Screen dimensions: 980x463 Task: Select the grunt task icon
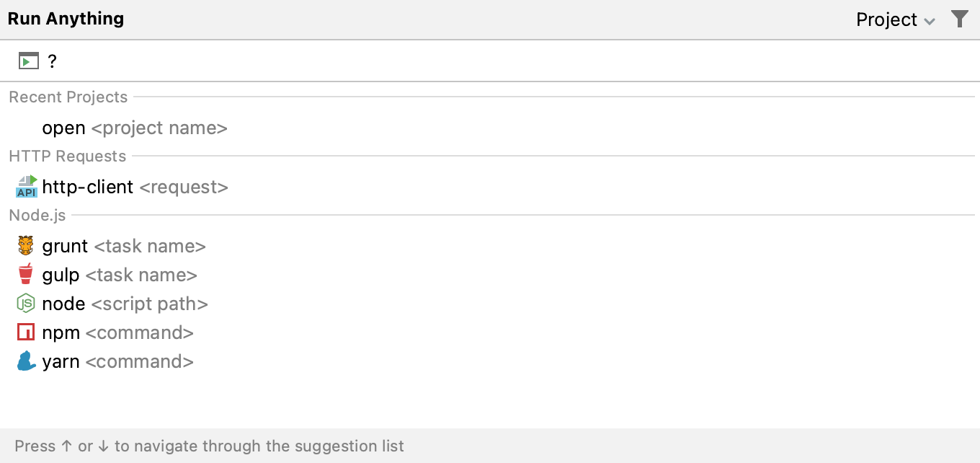click(25, 245)
